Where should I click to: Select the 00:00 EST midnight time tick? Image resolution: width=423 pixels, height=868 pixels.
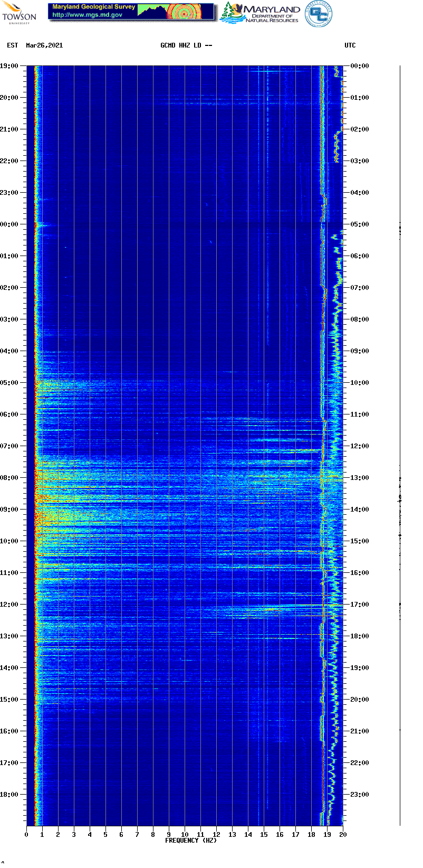(x=9, y=224)
